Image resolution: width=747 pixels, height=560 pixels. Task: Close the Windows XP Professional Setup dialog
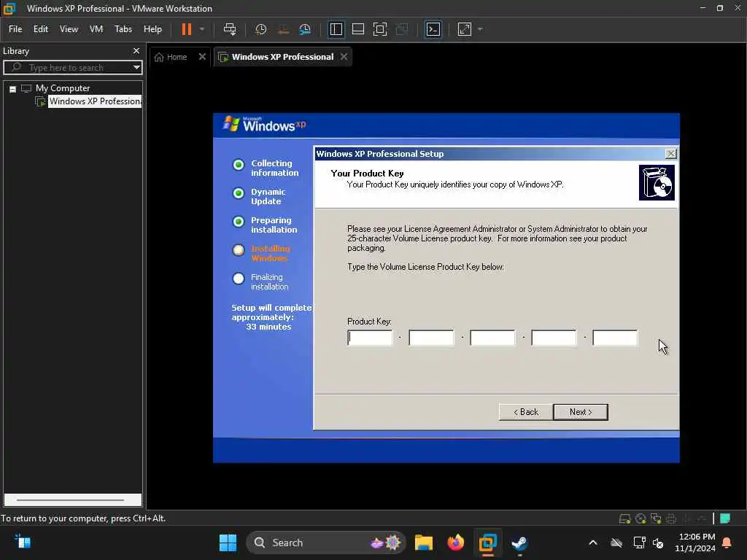[671, 153]
